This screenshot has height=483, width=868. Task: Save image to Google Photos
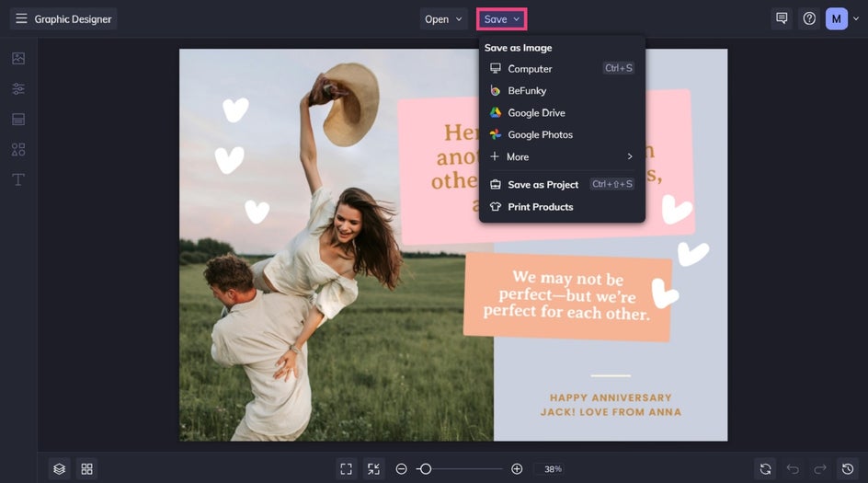coord(562,134)
